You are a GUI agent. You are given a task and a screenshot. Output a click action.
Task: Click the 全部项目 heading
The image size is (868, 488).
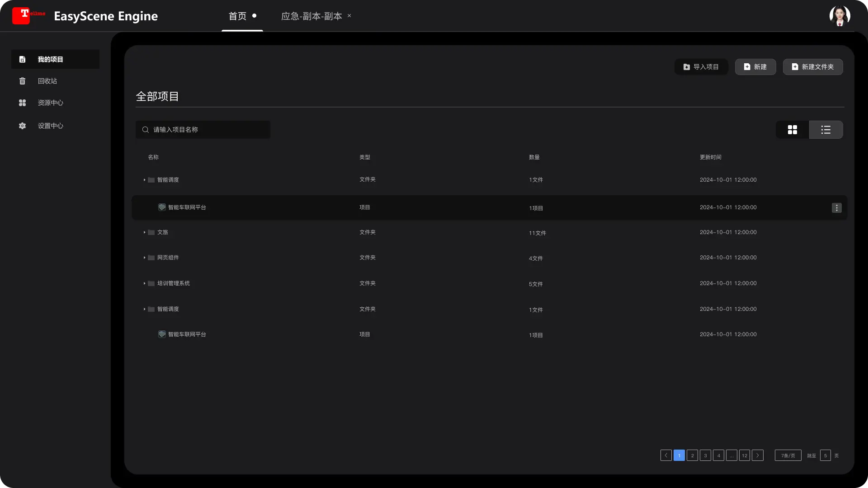coord(157,96)
